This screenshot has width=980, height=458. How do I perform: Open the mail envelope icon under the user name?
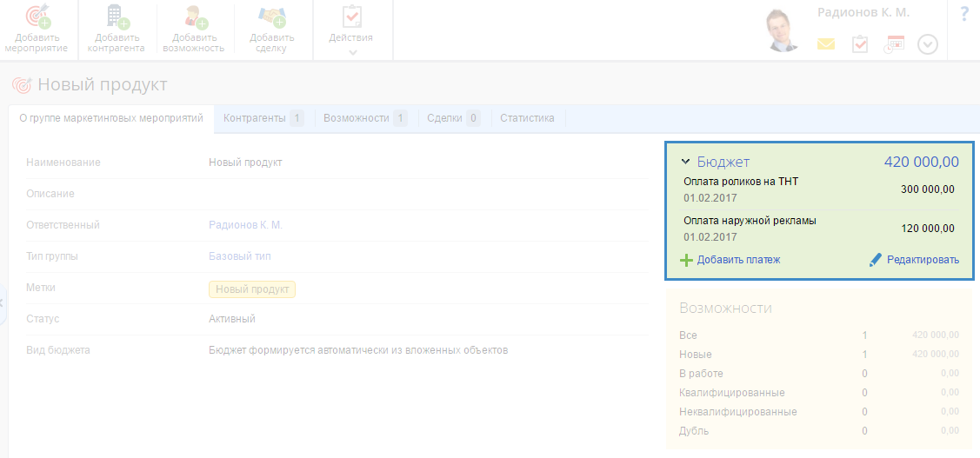tap(825, 43)
